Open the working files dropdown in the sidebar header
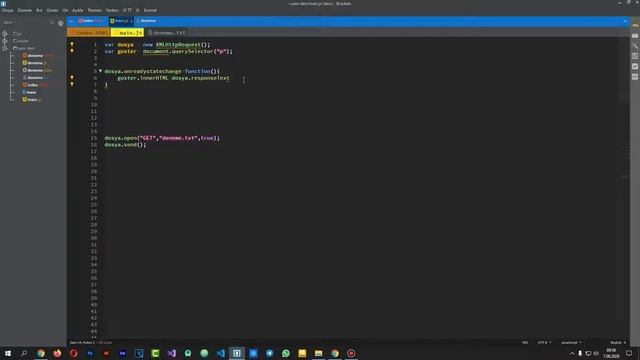 (9, 22)
